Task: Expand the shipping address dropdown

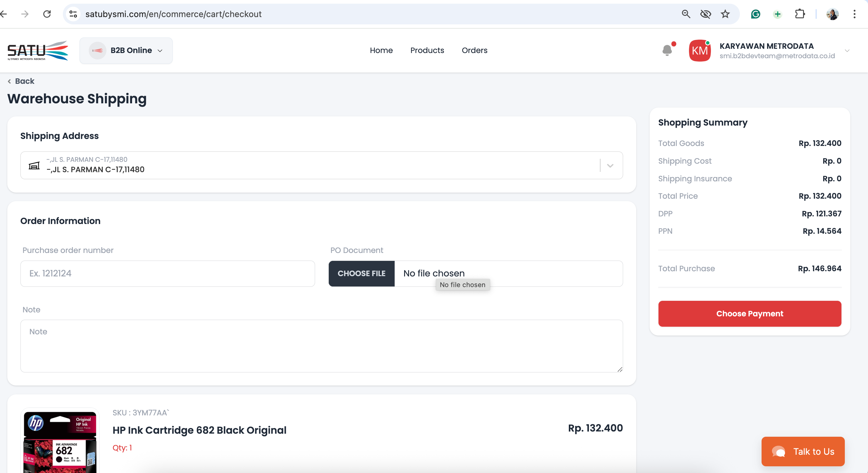Action: coord(610,165)
